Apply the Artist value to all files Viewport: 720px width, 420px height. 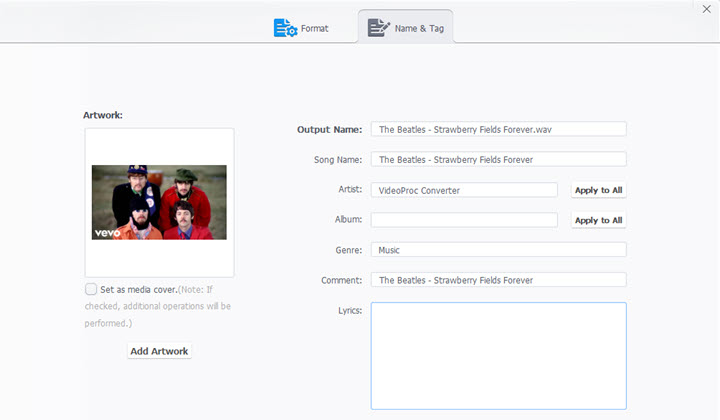click(x=598, y=190)
